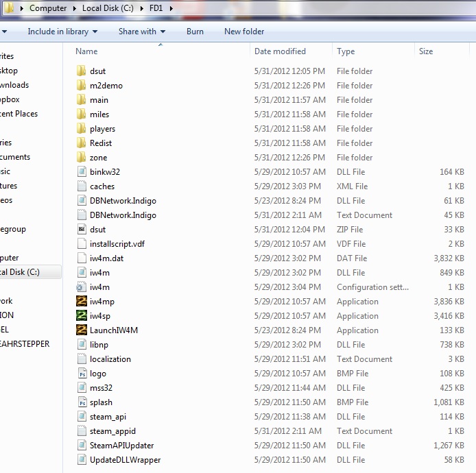Select the iw4m.dat file icon
This screenshot has height=473, width=476.
(82, 258)
